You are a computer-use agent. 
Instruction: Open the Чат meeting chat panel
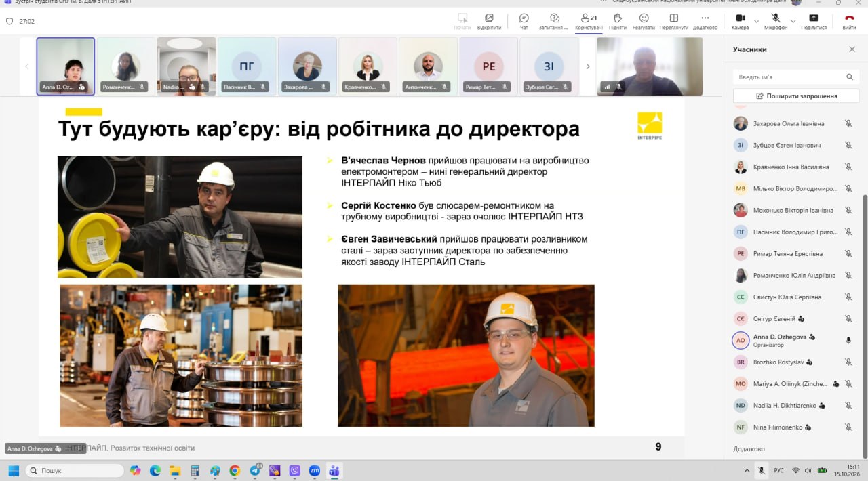pos(524,21)
